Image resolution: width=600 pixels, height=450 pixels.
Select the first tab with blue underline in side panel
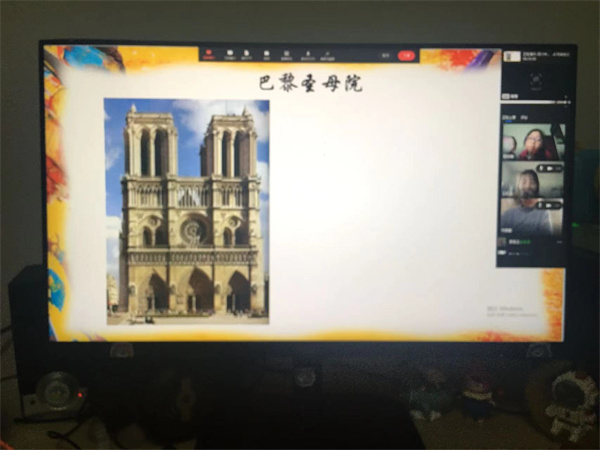click(509, 118)
